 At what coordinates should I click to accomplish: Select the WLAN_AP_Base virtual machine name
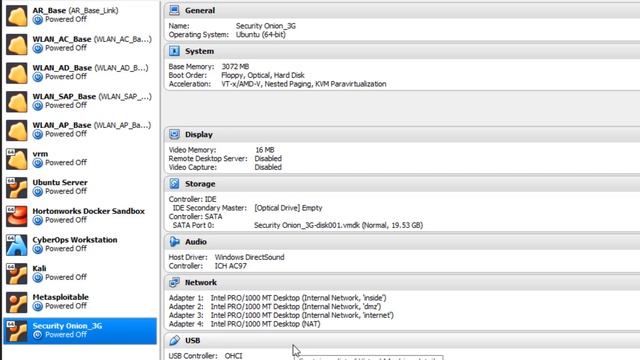[62, 125]
